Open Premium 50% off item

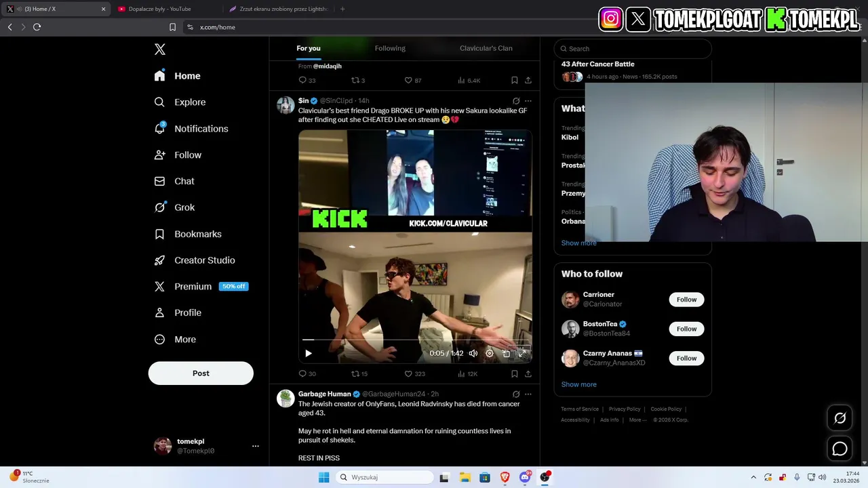(201, 287)
